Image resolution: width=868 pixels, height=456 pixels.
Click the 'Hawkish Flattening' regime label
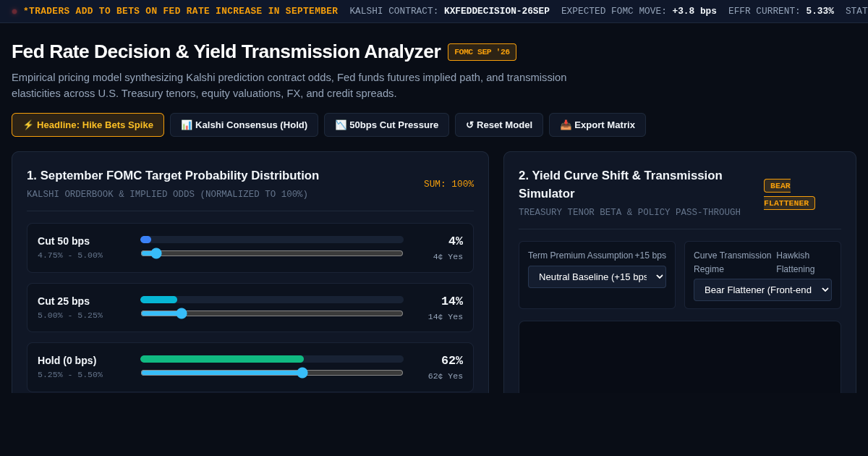coord(796,262)
